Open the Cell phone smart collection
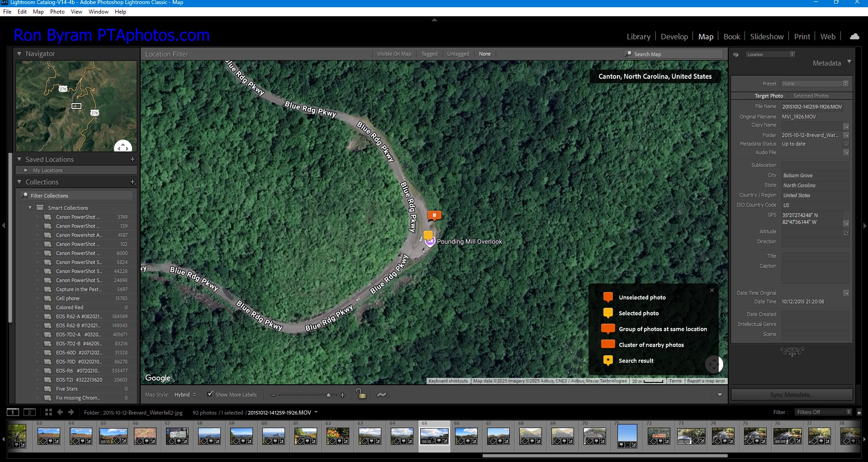This screenshot has width=868, height=462. click(x=68, y=298)
